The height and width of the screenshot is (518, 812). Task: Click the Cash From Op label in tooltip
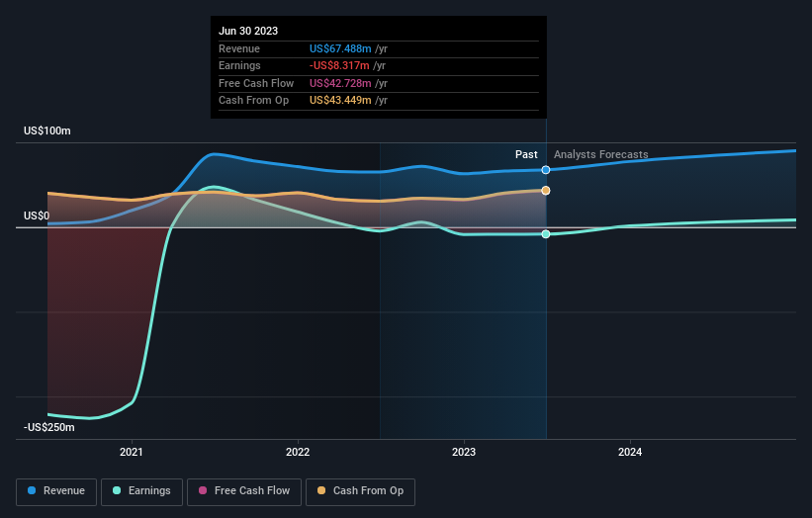[x=254, y=101]
